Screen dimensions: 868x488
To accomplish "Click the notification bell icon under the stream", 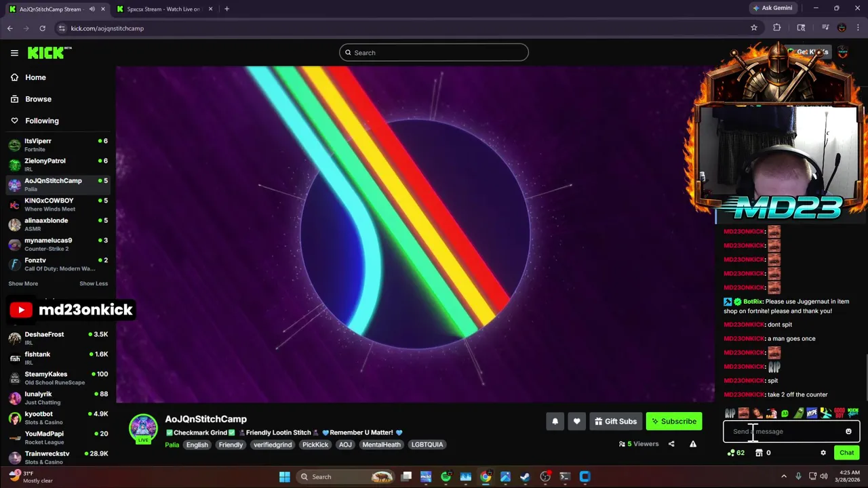I will pos(555,422).
